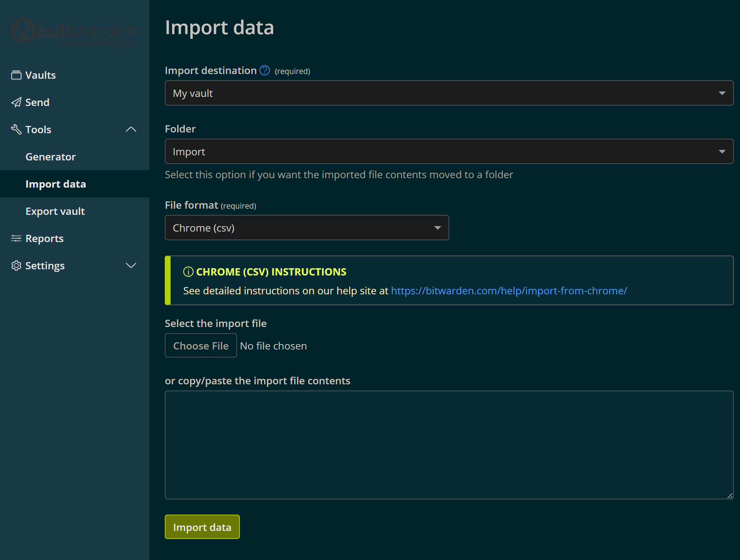Open the Folder dropdown
740x560 pixels.
(449, 152)
